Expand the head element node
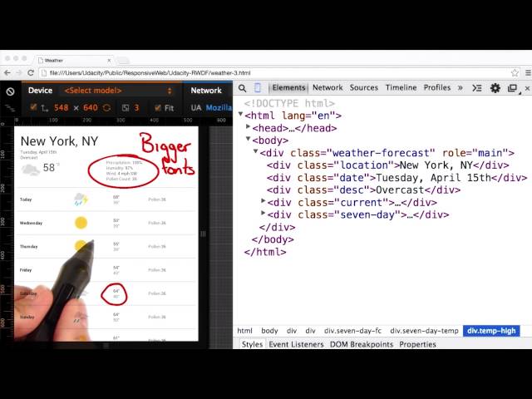Image resolution: width=532 pixels, height=399 pixels. pyautogui.click(x=248, y=127)
